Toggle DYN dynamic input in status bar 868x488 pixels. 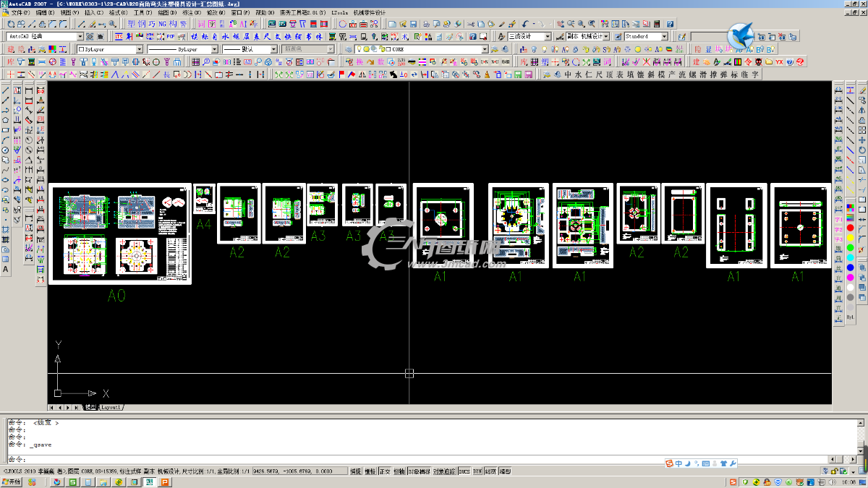coord(477,471)
